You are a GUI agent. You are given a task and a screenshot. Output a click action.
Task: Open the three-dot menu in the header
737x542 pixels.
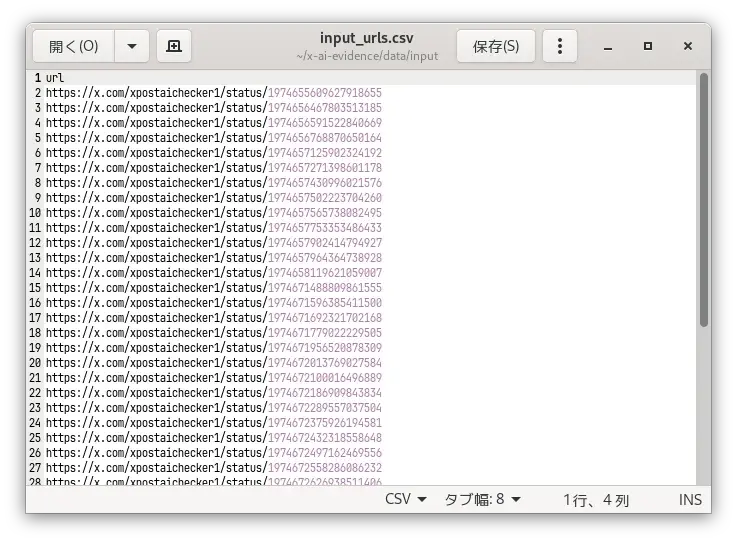click(560, 46)
